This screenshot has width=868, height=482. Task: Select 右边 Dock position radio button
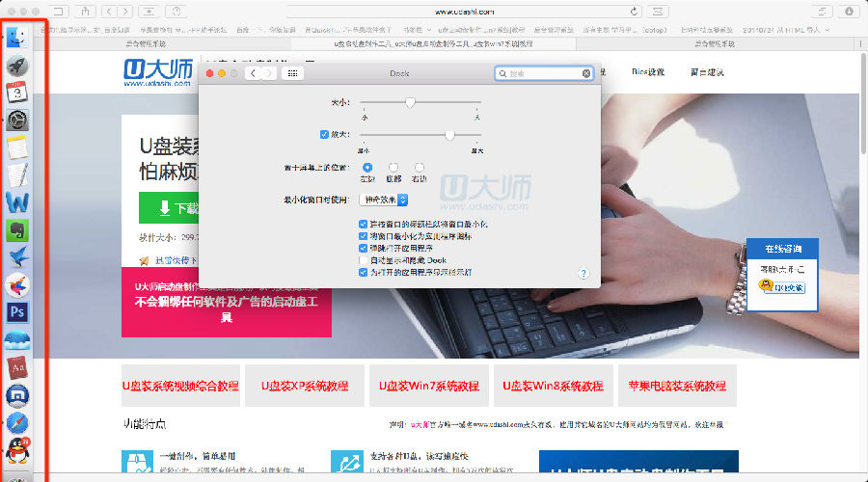(420, 168)
